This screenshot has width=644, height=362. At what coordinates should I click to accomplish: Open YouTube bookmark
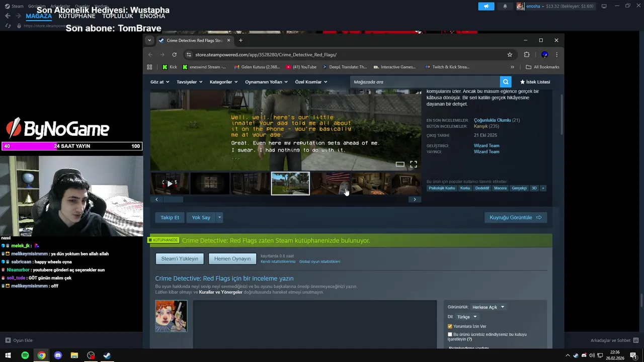301,67
